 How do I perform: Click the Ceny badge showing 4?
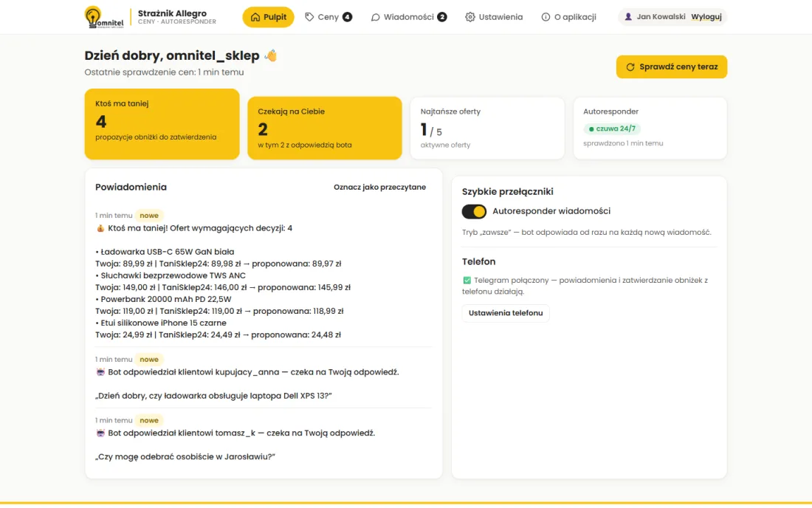[x=348, y=17]
